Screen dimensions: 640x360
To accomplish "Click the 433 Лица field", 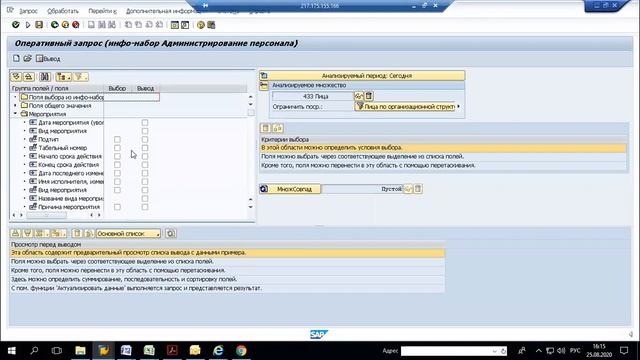I will (313, 96).
